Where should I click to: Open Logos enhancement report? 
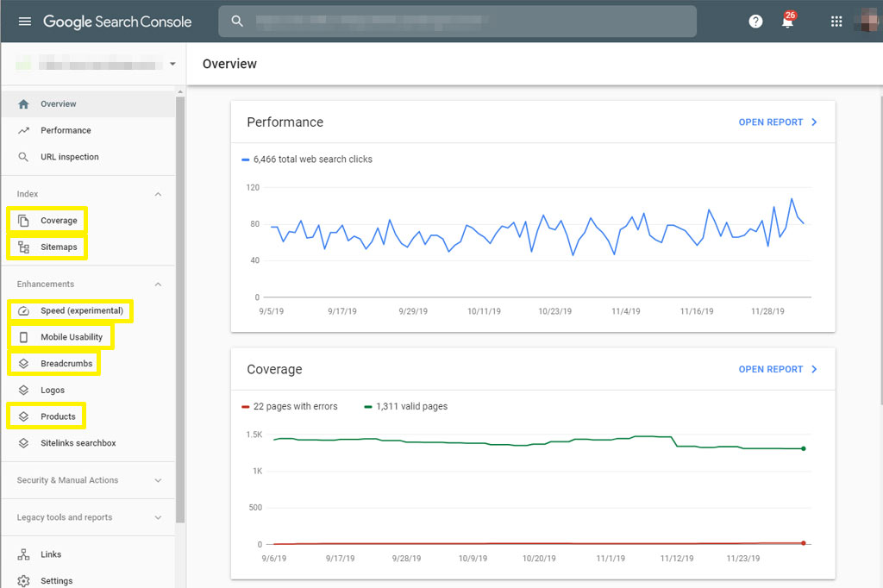(89, 391)
